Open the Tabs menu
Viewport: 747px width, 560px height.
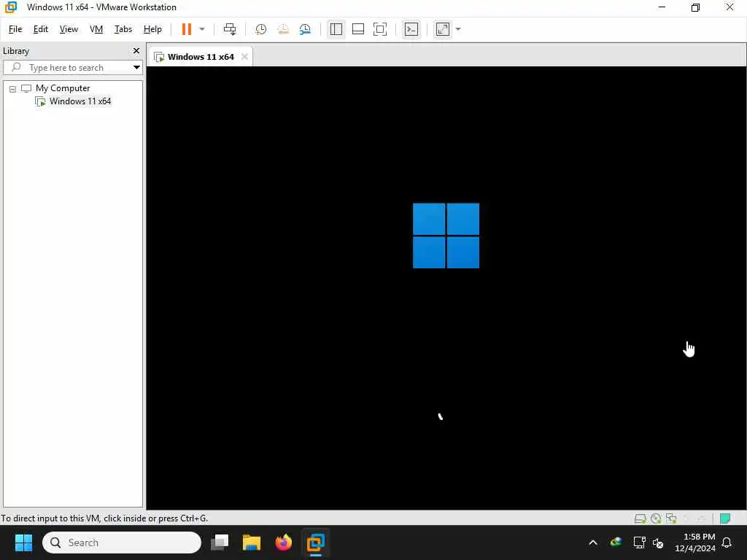123,29
